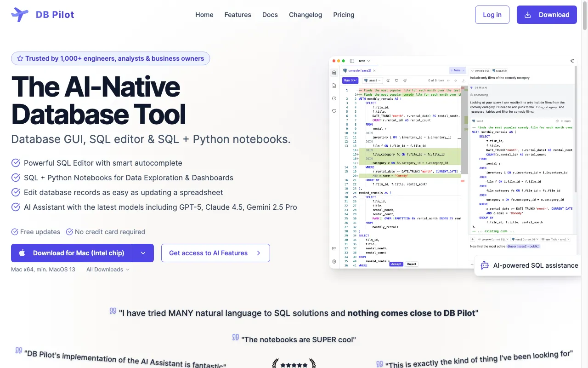The width and height of the screenshot is (588, 368).
Task: Remove the user Table chip
Action: click(568, 239)
